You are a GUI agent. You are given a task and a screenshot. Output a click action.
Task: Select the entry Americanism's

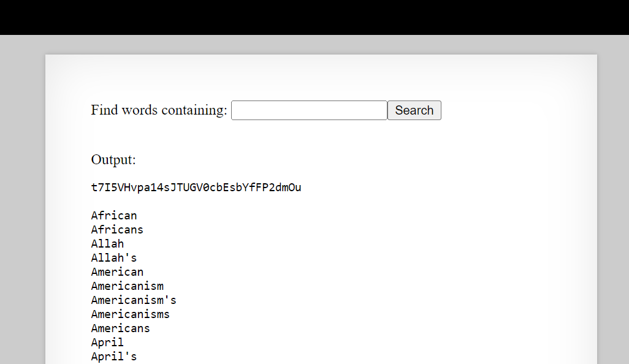tap(133, 300)
